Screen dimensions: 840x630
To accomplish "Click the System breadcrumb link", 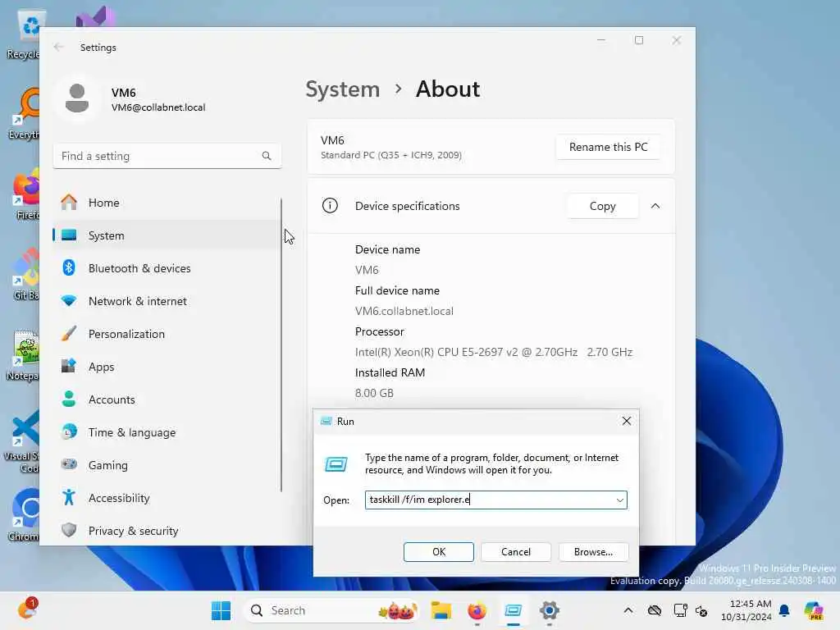I will coord(343,89).
